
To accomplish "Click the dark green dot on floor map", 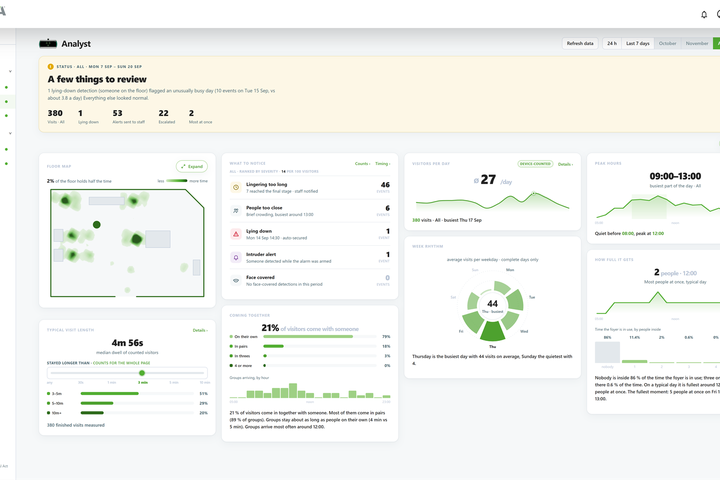I will click(x=96, y=225).
